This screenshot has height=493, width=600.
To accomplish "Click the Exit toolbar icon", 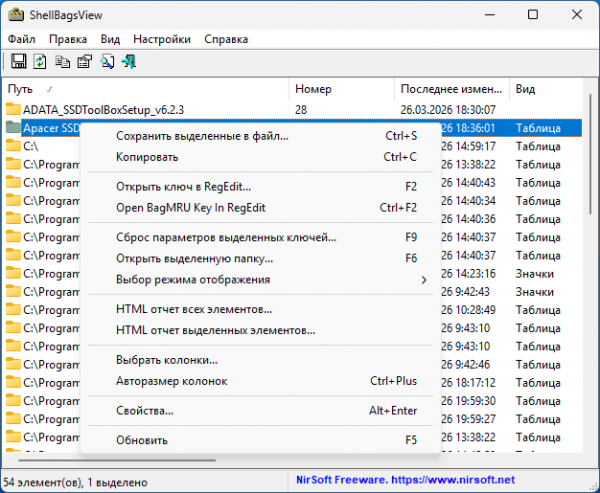I will pyautogui.click(x=129, y=61).
